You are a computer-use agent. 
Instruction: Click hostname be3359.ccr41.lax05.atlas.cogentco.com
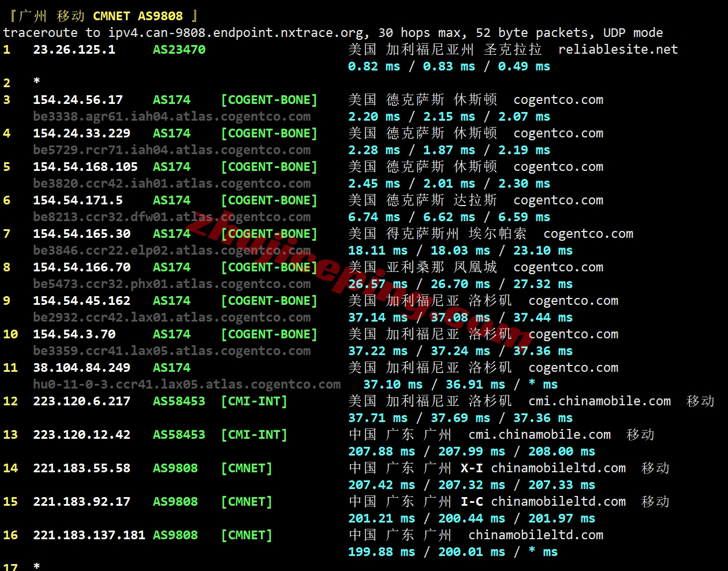pyautogui.click(x=171, y=351)
